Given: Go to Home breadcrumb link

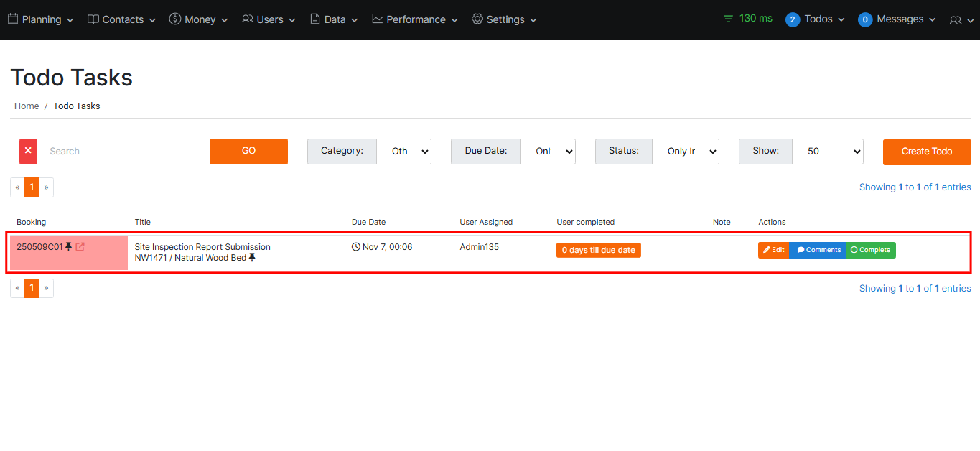Looking at the screenshot, I should pyautogui.click(x=27, y=106).
